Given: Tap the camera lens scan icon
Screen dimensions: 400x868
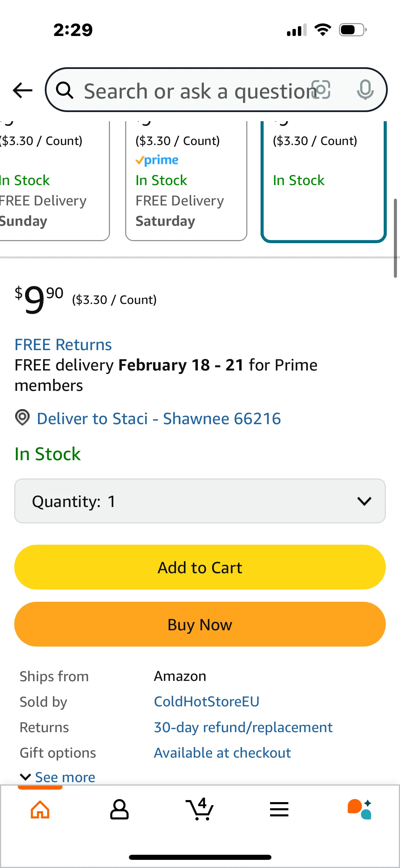Looking at the screenshot, I should coord(321,90).
